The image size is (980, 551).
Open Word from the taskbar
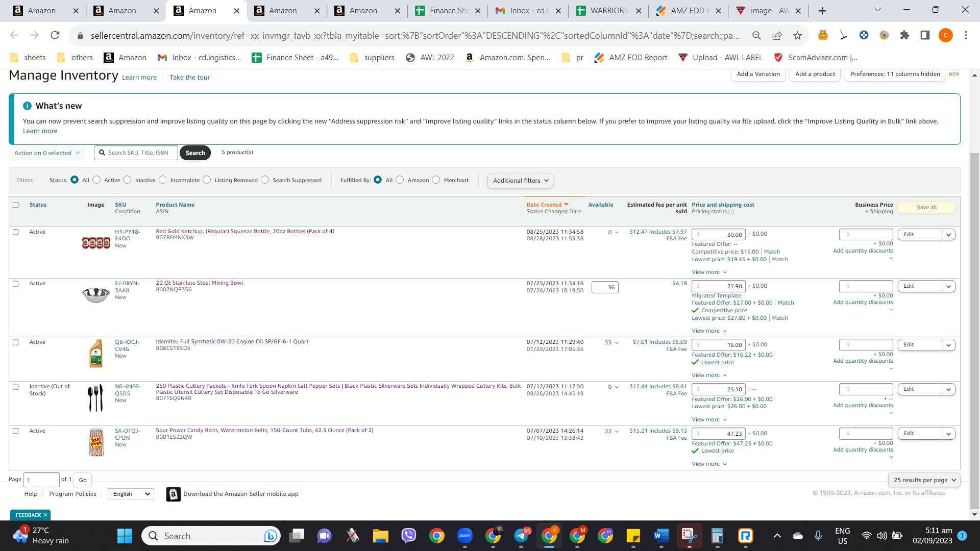click(661, 536)
